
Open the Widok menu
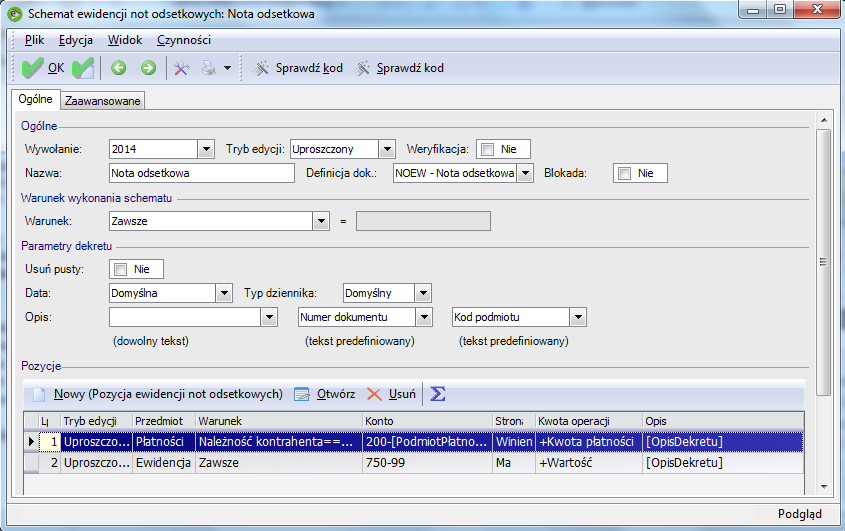tap(124, 40)
